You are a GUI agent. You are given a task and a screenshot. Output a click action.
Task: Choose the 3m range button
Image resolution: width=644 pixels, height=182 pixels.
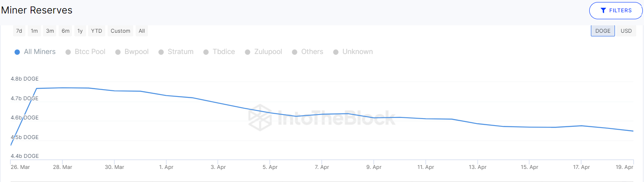(50, 31)
